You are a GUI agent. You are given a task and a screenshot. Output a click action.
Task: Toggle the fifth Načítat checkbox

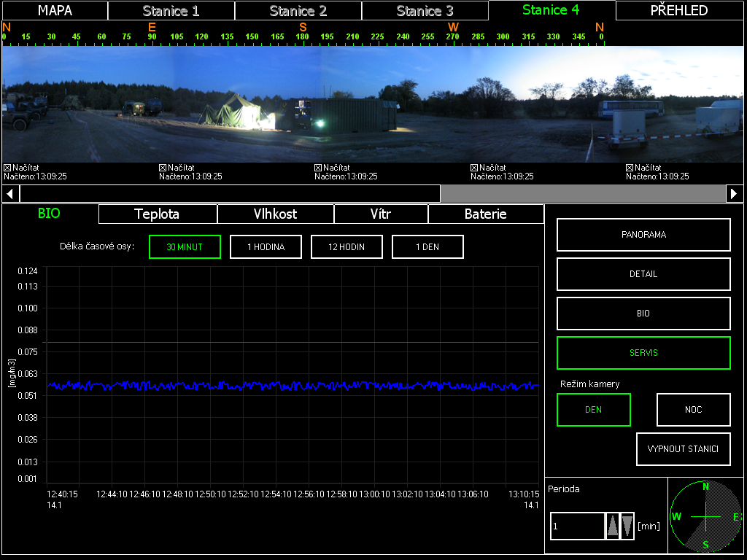[x=630, y=168]
